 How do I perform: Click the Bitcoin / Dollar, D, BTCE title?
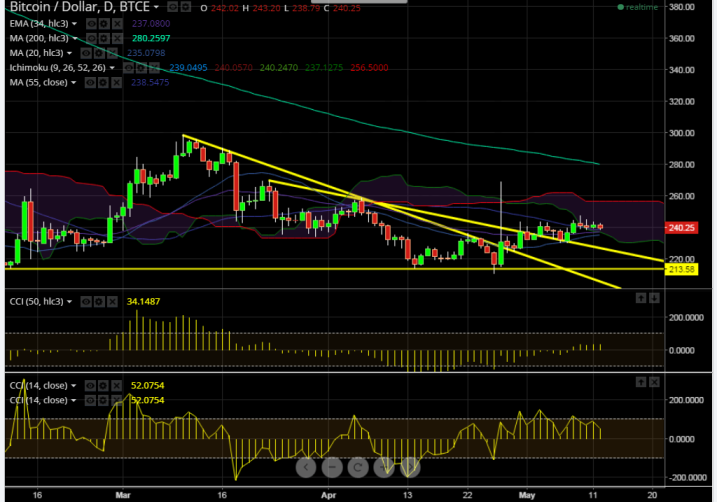pyautogui.click(x=80, y=7)
